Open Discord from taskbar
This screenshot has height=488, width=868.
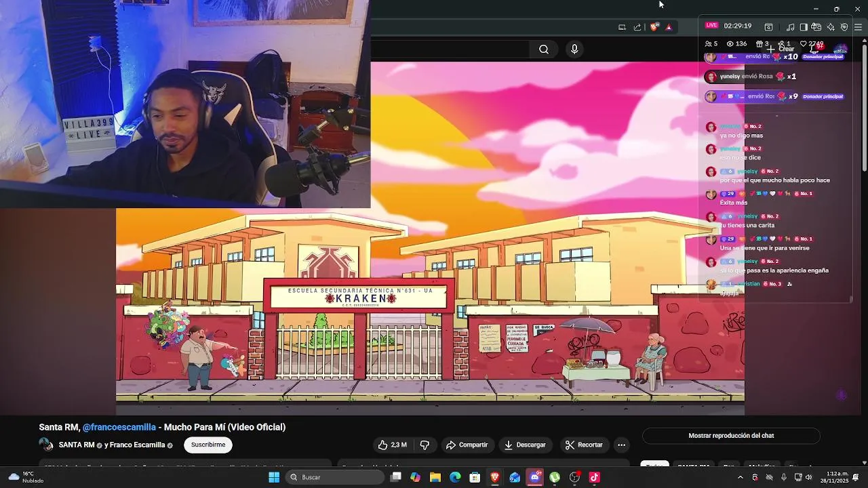tap(535, 477)
